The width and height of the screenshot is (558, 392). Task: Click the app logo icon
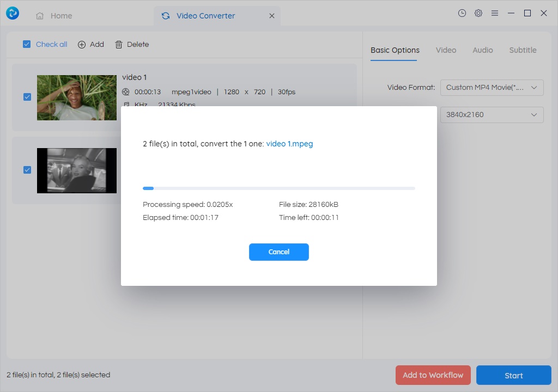point(13,13)
